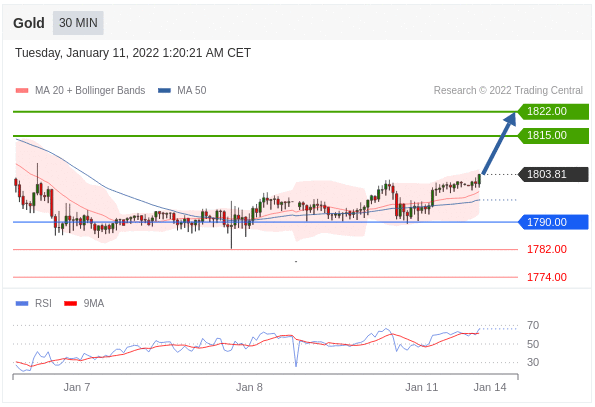This screenshot has height=407, width=595.
Task: Click the Jan 8 date axis label
Action: (x=249, y=387)
